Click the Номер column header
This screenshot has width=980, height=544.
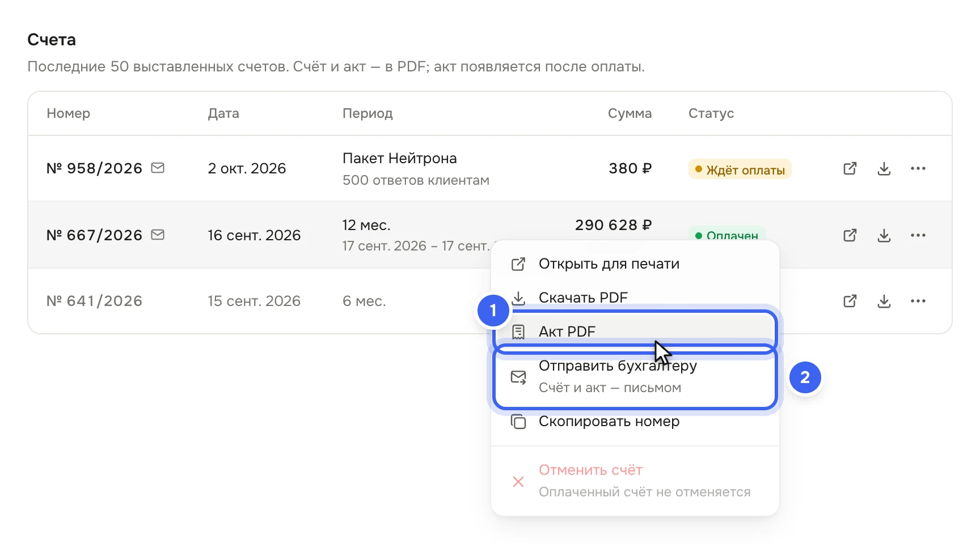69,113
